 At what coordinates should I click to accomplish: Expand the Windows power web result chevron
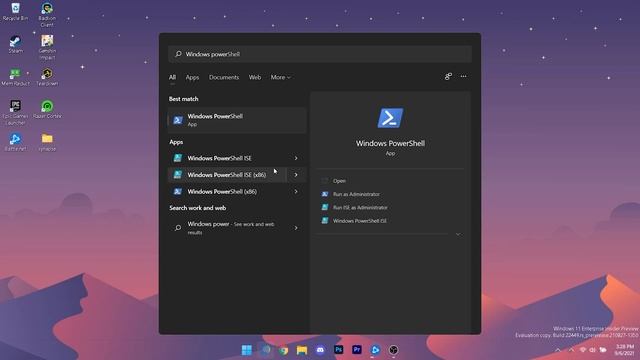point(296,228)
